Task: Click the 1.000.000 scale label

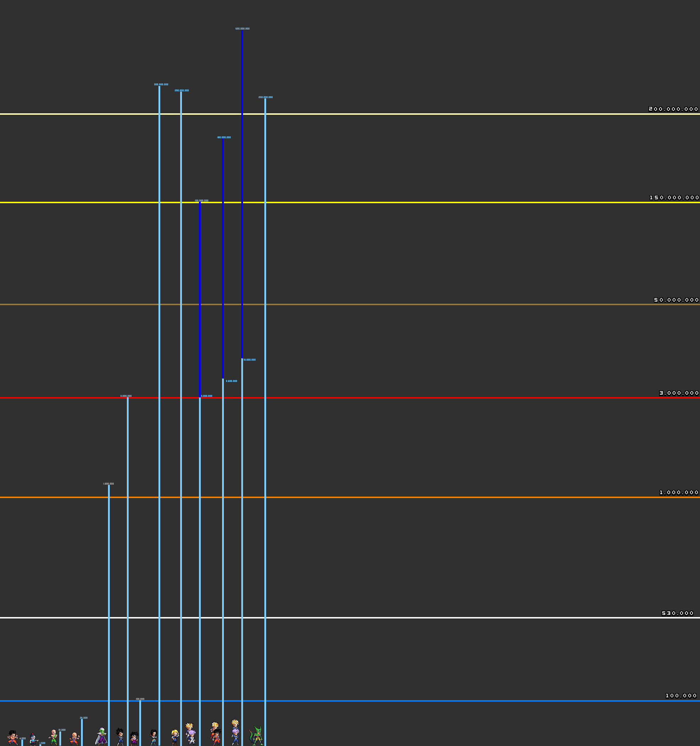Action: [679, 493]
